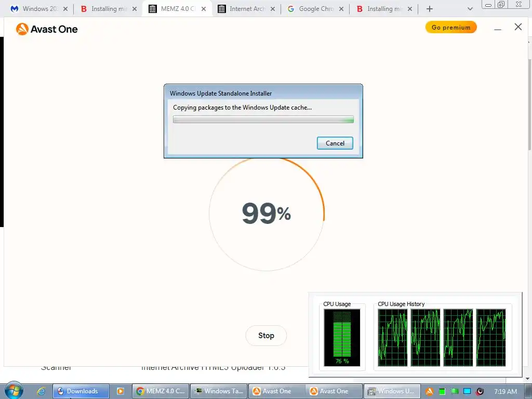Viewport: 532px width, 399px height.
Task: Click the browser page vertical scrollbar
Action: 529,104
